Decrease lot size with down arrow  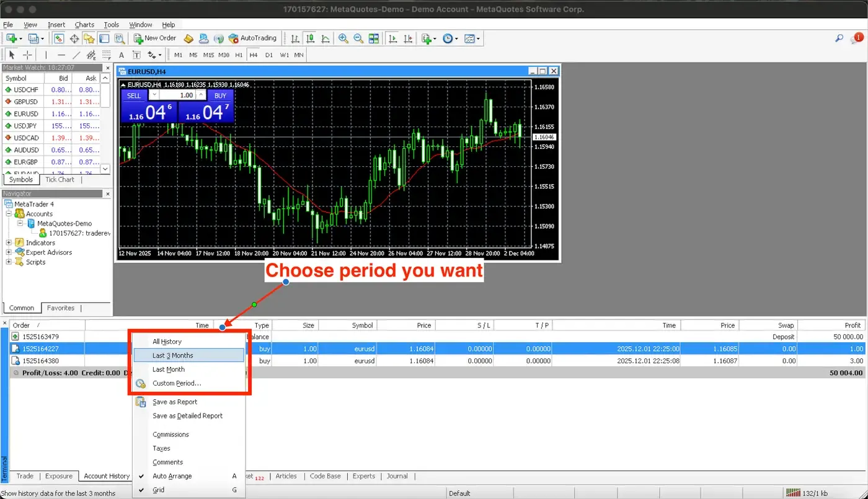(154, 95)
